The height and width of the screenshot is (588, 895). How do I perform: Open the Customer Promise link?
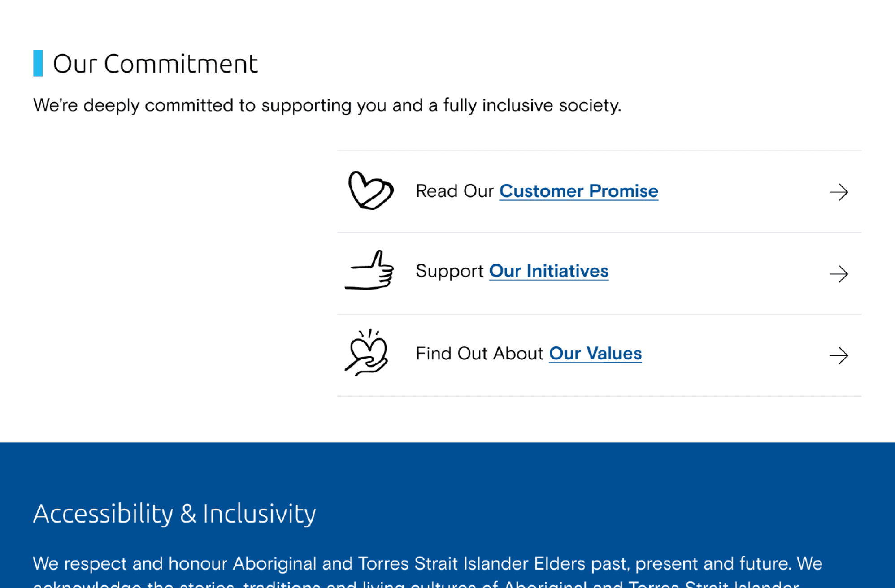578,191
